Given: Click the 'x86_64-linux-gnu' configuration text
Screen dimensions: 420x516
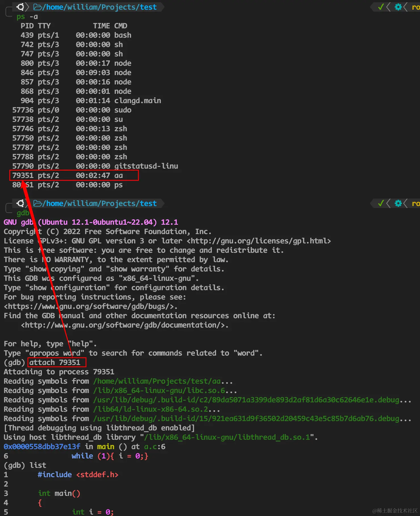Looking at the screenshot, I should tap(157, 278).
